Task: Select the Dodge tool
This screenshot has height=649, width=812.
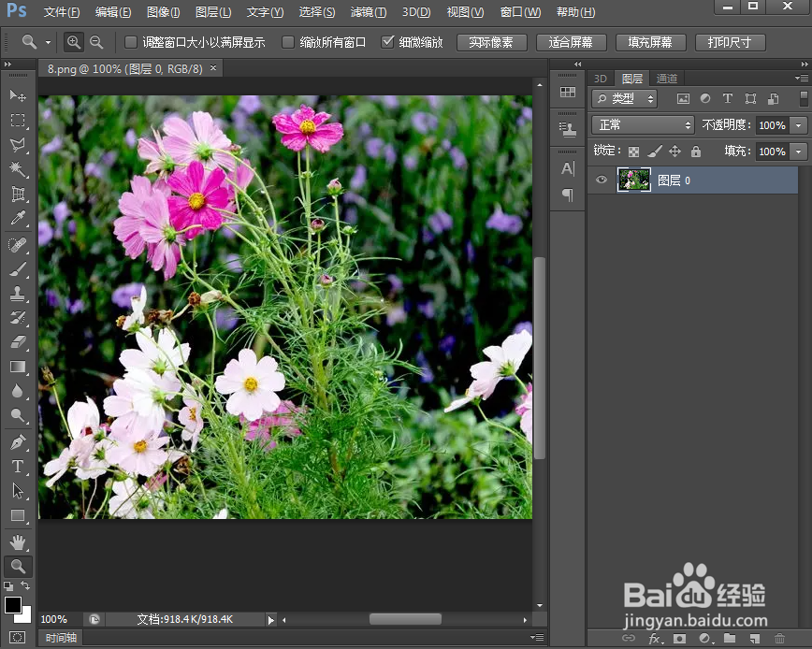Action: [18, 415]
